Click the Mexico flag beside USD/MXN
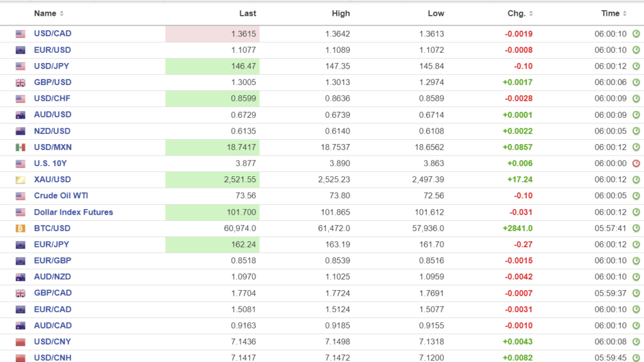The width and height of the screenshot is (644, 362). point(21,147)
